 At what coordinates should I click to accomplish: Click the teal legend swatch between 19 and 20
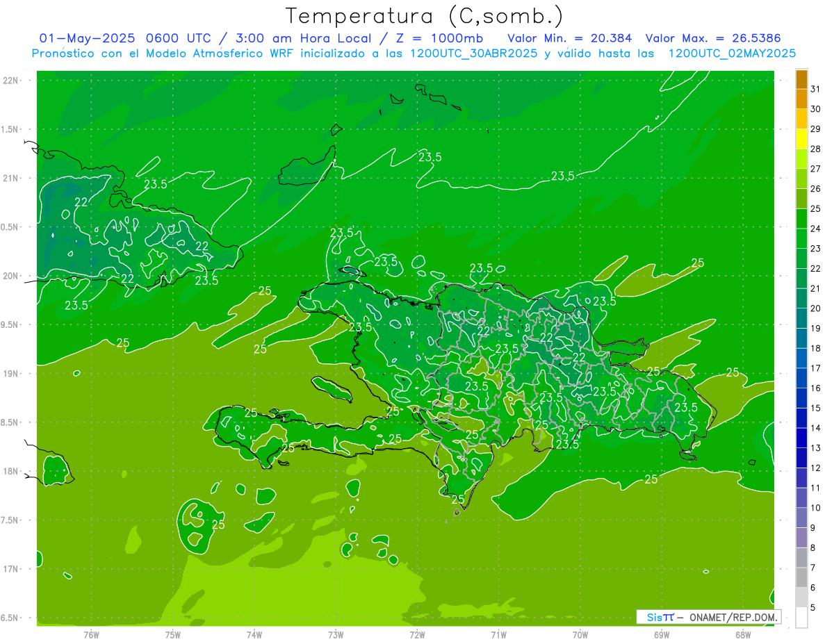801,319
